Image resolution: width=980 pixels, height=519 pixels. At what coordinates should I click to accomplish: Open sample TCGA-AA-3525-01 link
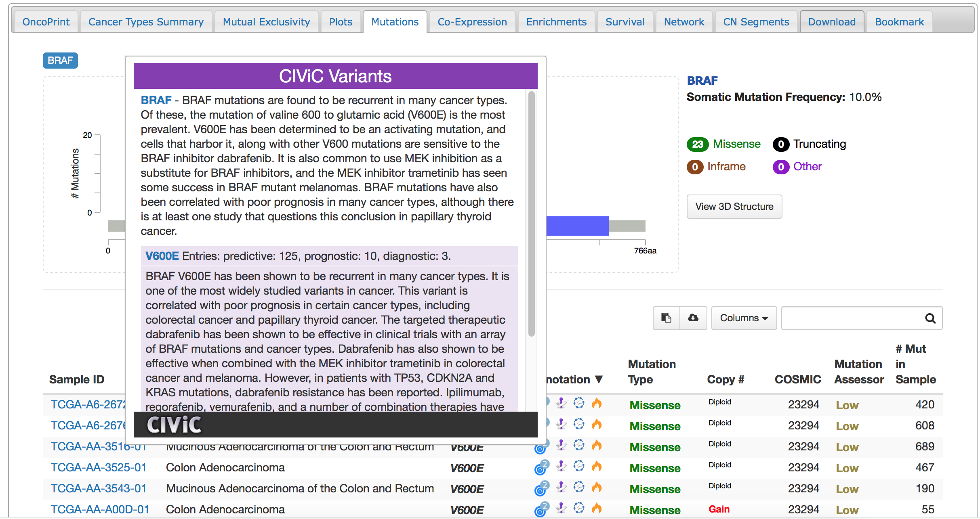click(98, 467)
